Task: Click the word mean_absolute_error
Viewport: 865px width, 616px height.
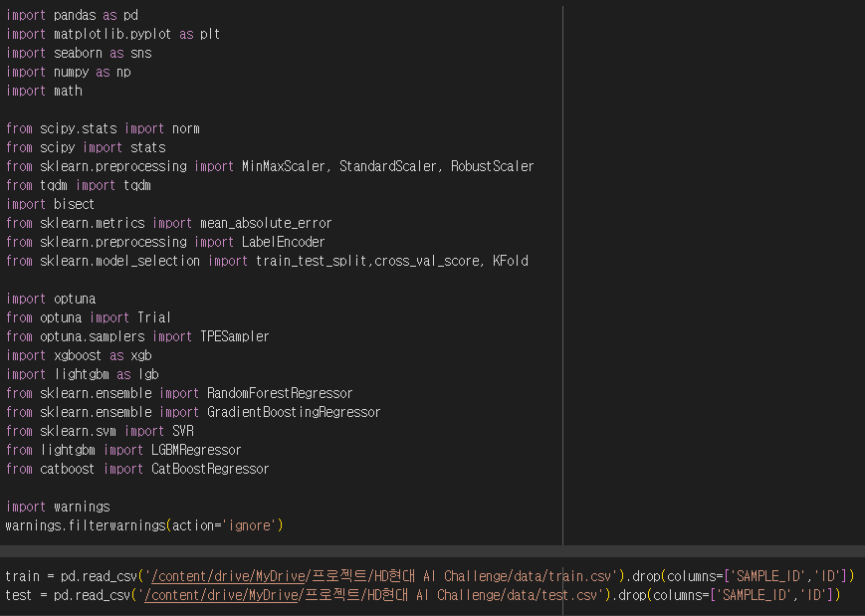Action: [x=266, y=223]
